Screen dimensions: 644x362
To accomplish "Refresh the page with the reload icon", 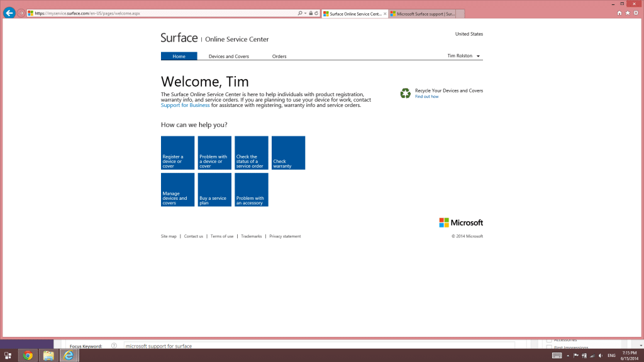I will click(316, 13).
